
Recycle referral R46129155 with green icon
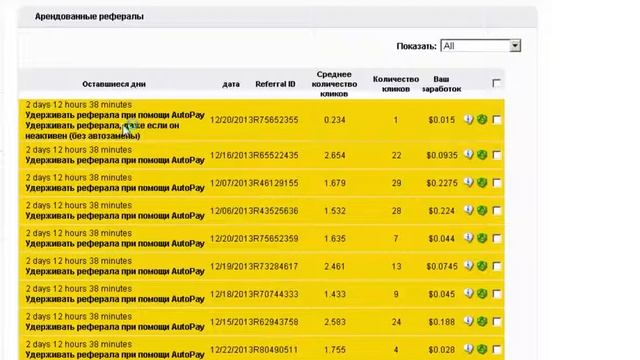pyautogui.click(x=482, y=182)
